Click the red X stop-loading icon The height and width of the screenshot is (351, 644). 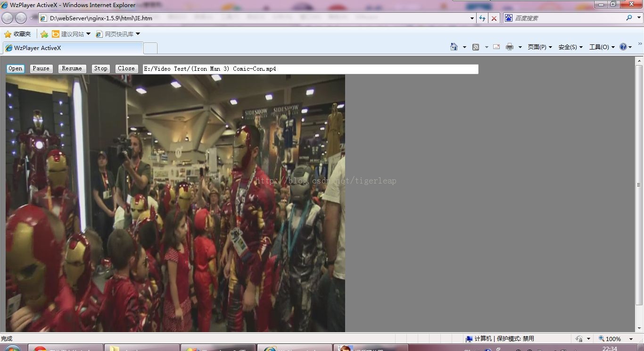[494, 18]
